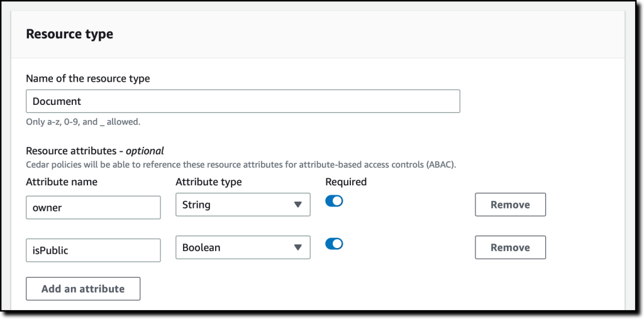The height and width of the screenshot is (319, 644).
Task: Click the 'Name of the resource type' label
Action: click(x=87, y=78)
